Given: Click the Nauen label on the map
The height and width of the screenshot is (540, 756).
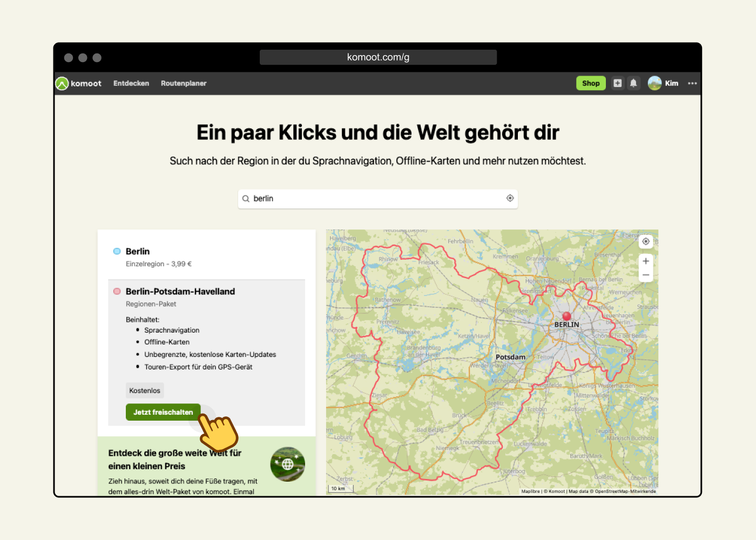Looking at the screenshot, I should coord(479,300).
